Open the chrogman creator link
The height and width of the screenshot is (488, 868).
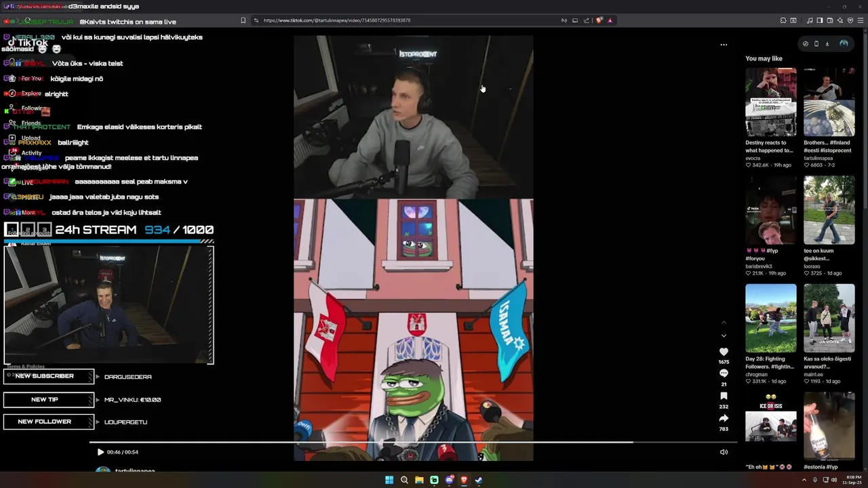pos(756,374)
